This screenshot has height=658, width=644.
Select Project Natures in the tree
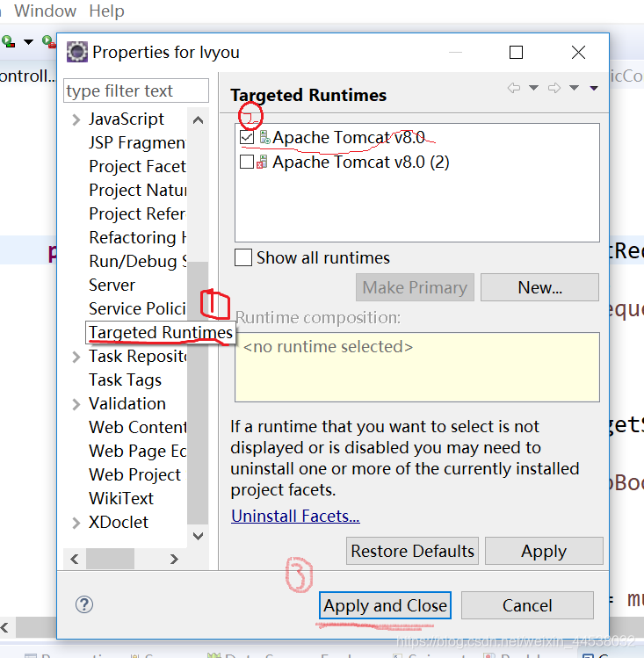pos(138,191)
